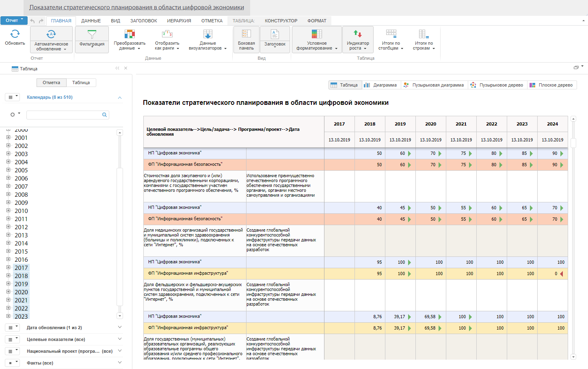Open the Отчет dropdown button
The width and height of the screenshot is (588, 369).
pyautogui.click(x=14, y=20)
